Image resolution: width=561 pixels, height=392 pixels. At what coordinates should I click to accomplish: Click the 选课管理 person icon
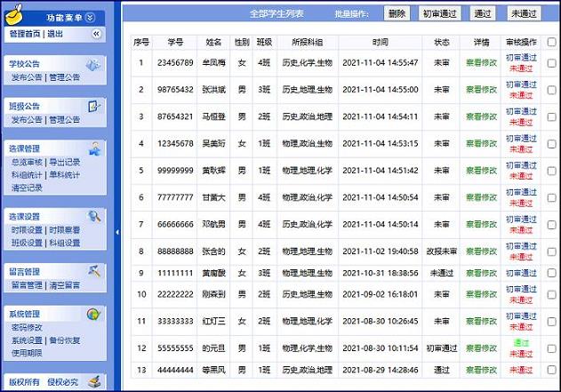coord(92,148)
